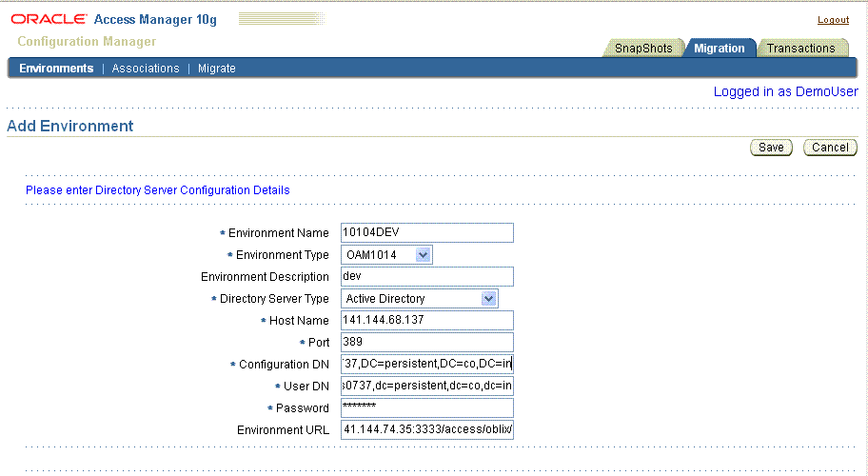Click the 'Environment Name' label
This screenshot has height=476, width=868.
(279, 233)
